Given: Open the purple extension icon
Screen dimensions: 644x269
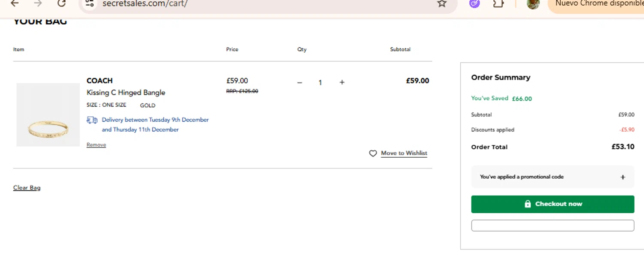Looking at the screenshot, I should pyautogui.click(x=474, y=3).
